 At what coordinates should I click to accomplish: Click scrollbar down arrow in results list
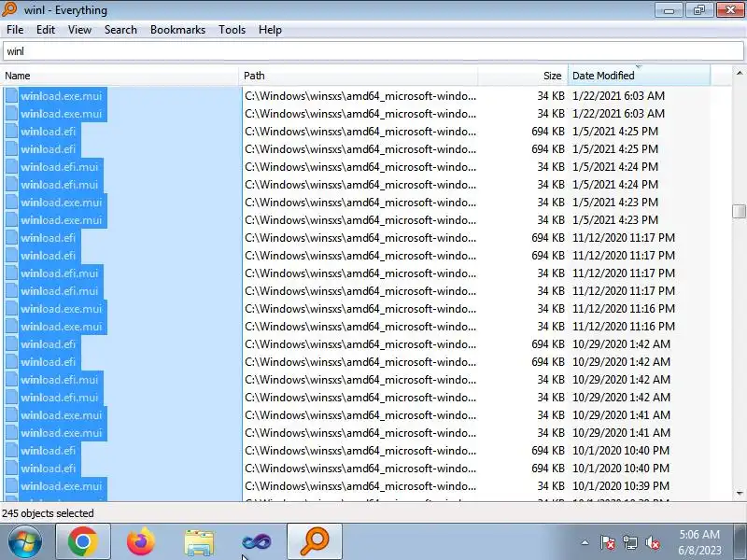pyautogui.click(x=739, y=494)
